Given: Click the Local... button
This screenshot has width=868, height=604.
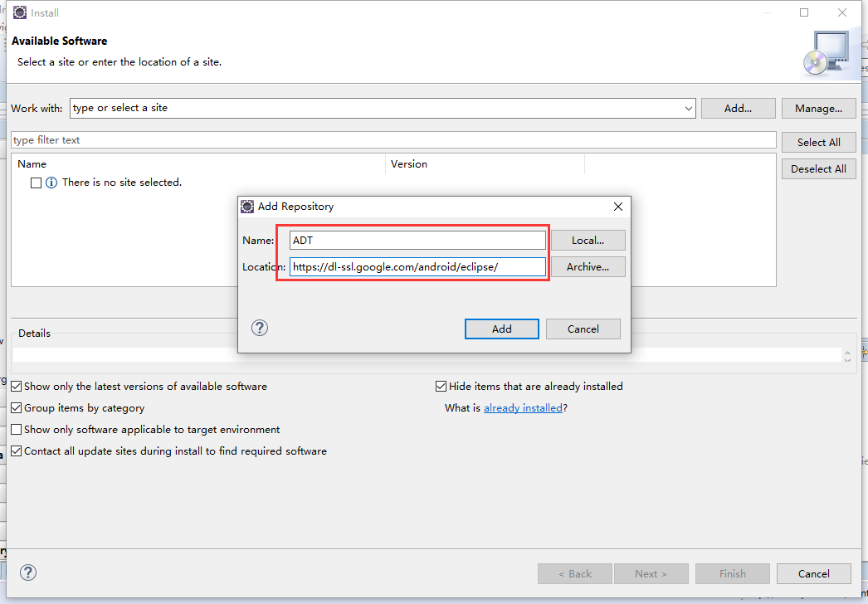Looking at the screenshot, I should point(588,240).
